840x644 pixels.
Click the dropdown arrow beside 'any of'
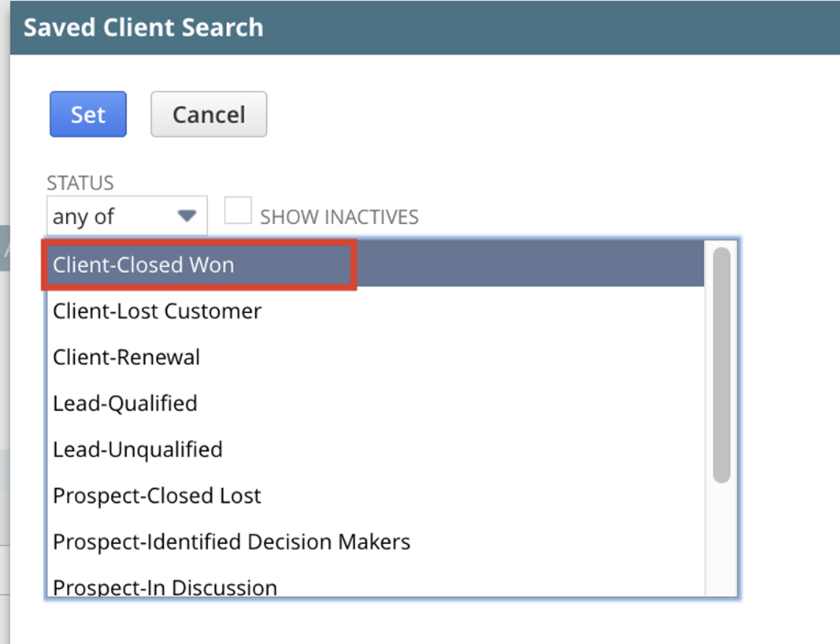(187, 216)
